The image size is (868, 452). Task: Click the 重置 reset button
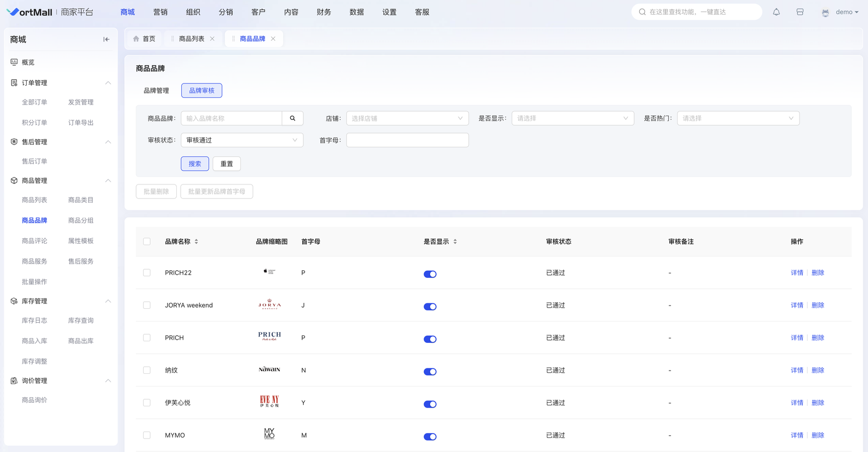coord(227,164)
